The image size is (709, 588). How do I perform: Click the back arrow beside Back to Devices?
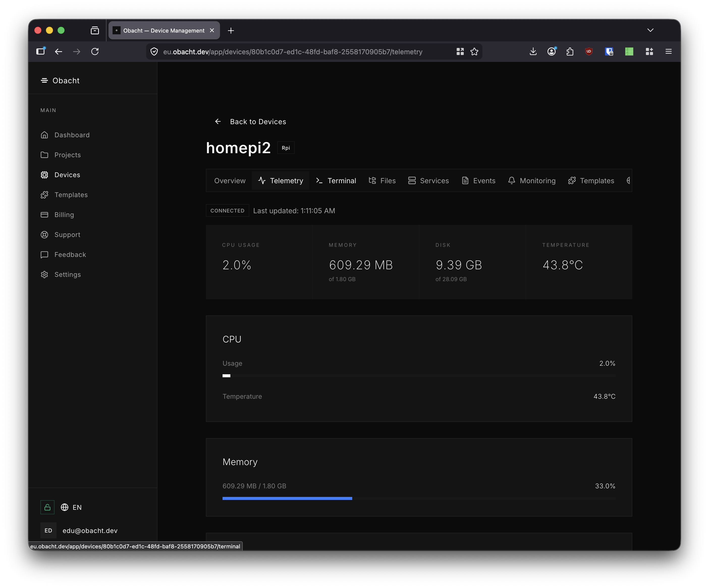click(218, 121)
